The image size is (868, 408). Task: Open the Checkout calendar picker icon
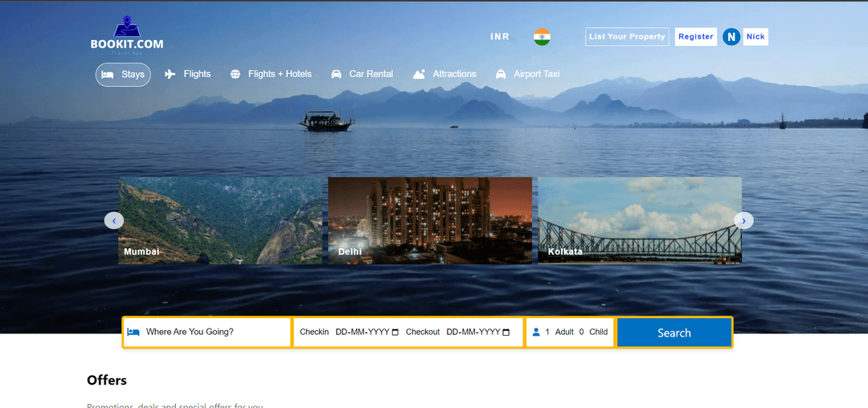pyautogui.click(x=506, y=333)
